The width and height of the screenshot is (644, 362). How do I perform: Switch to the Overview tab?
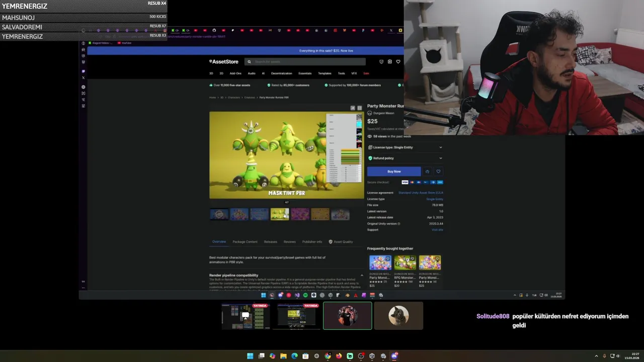click(219, 242)
